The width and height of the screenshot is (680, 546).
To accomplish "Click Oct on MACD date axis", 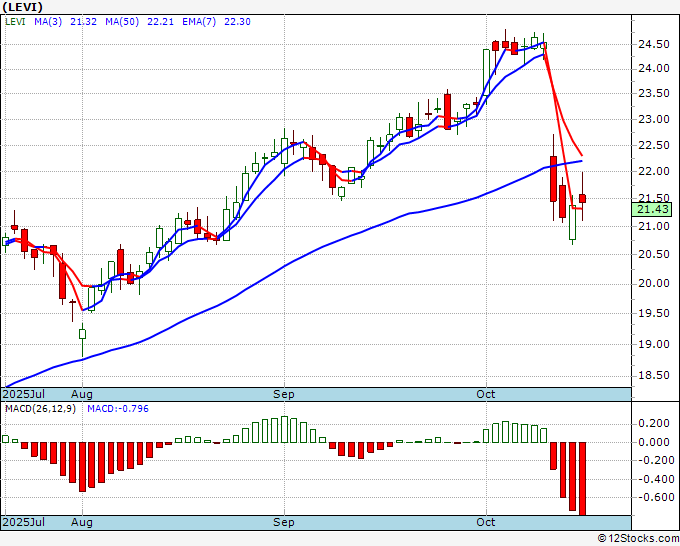I will (x=486, y=522).
